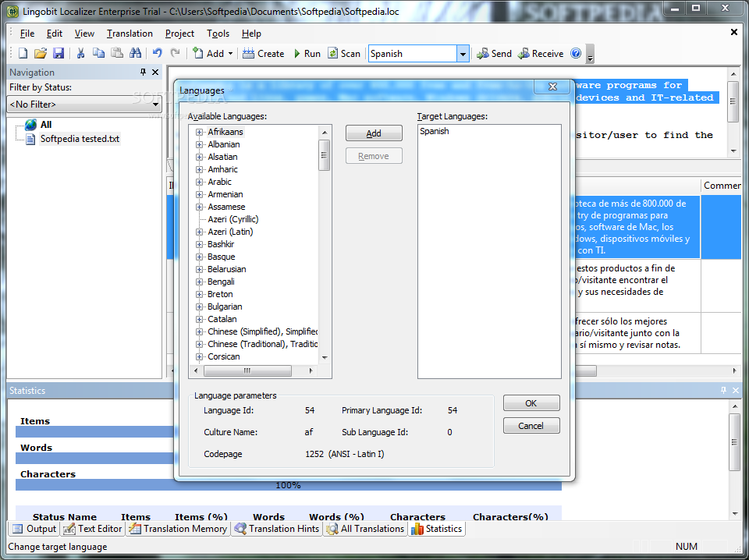Switch to the All Translations tab
The width and height of the screenshot is (749, 560).
click(x=365, y=529)
